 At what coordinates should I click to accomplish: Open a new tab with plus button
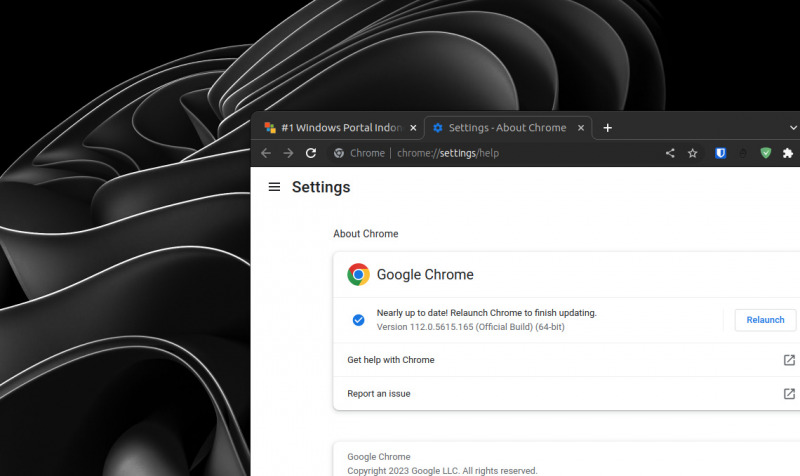[607, 128]
